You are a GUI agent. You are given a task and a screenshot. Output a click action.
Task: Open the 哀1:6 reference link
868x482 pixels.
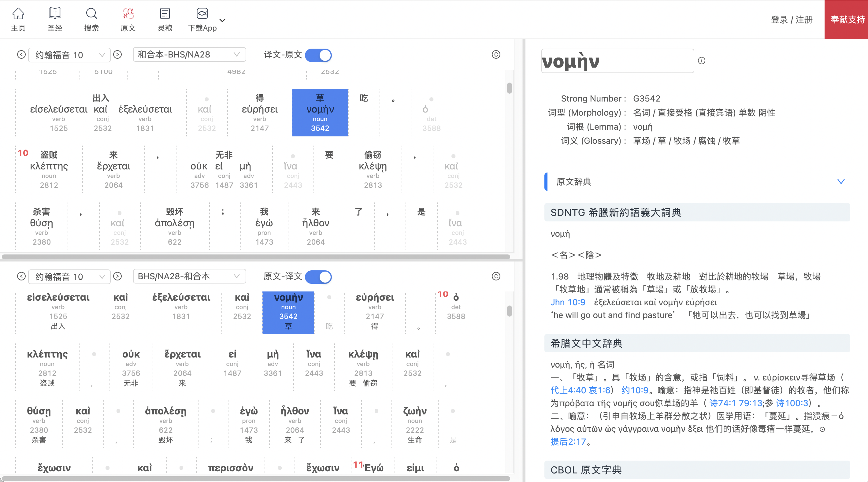click(x=599, y=390)
